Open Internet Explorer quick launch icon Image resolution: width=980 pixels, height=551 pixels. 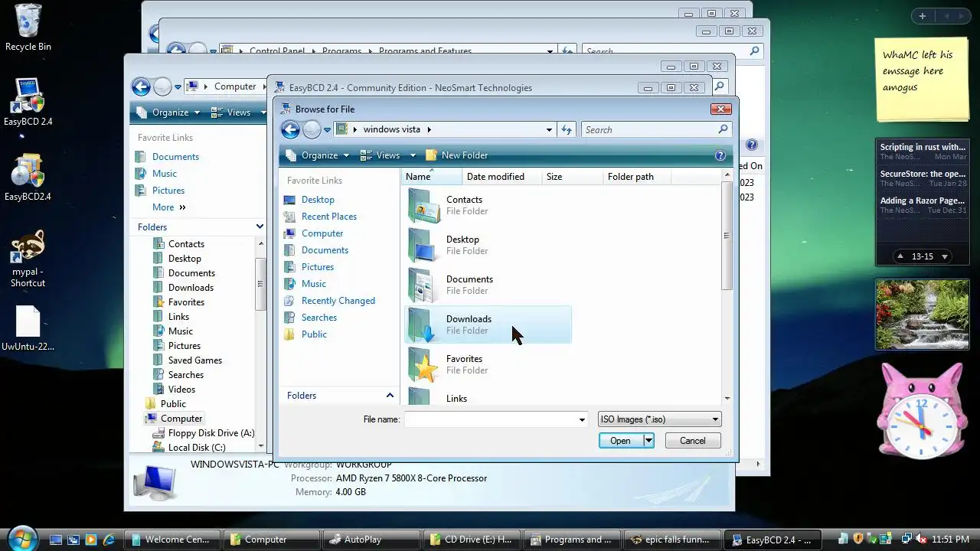109,540
